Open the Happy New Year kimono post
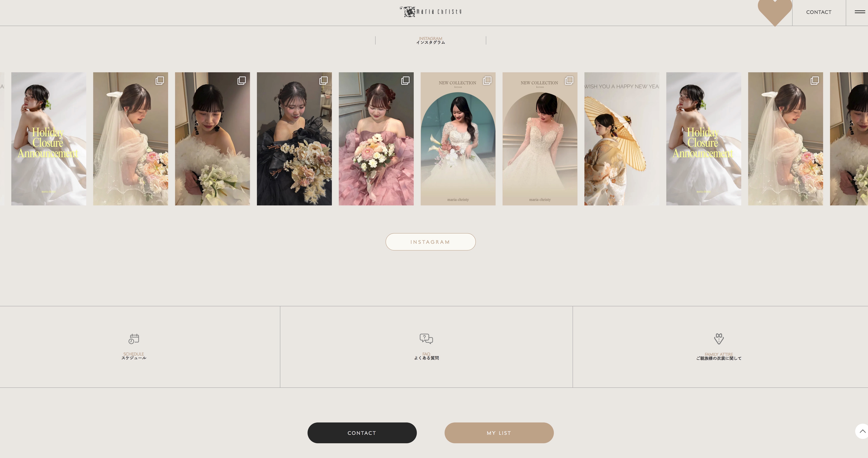The height and width of the screenshot is (458, 868). (x=622, y=139)
